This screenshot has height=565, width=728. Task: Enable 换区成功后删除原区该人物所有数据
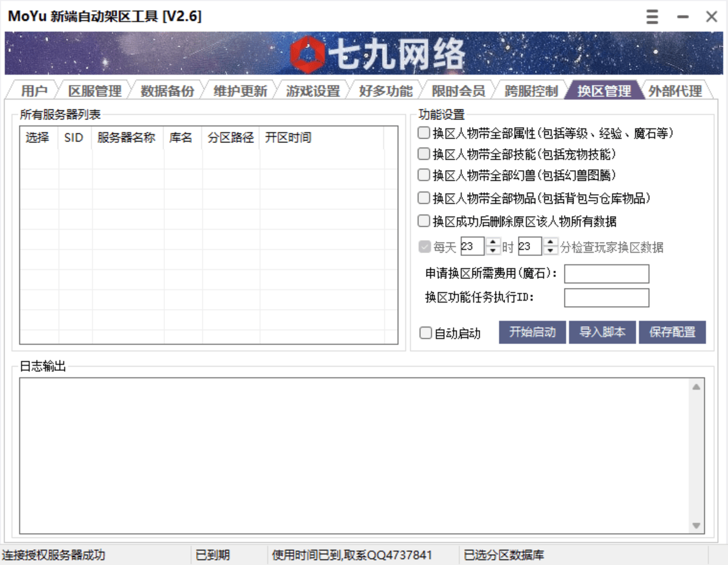coord(422,220)
